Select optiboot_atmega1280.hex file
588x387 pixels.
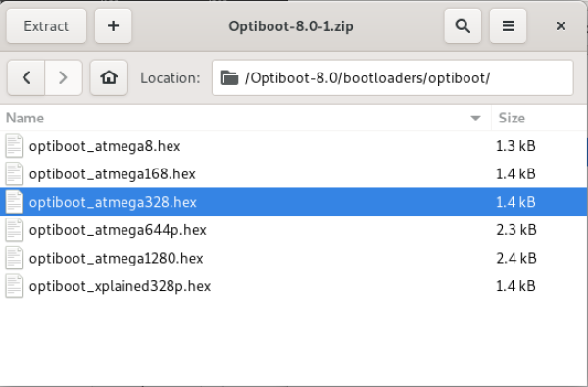tap(293, 258)
